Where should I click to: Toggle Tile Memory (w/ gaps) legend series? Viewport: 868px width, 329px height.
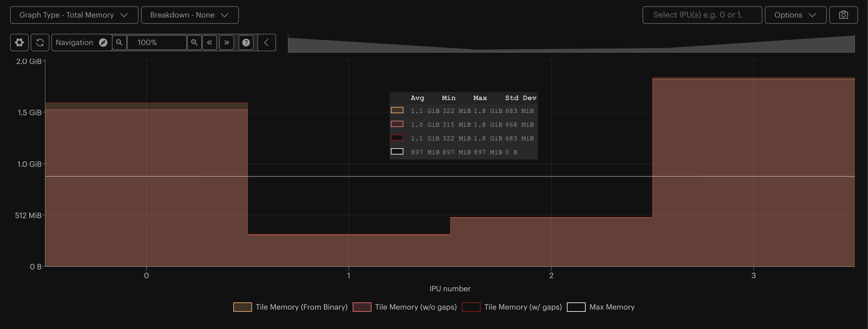(x=512, y=307)
